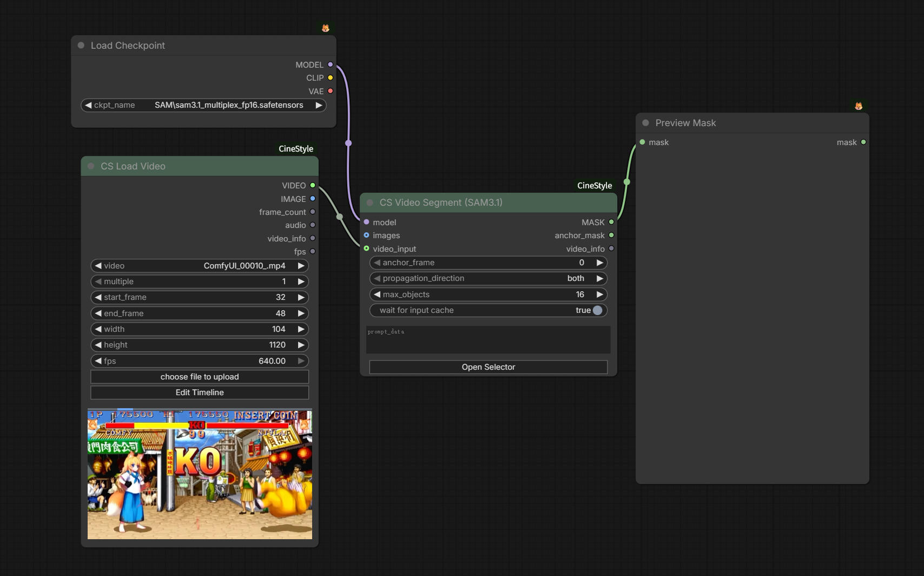This screenshot has height=576, width=924.
Task: Click the audio output socket
Action: point(313,225)
